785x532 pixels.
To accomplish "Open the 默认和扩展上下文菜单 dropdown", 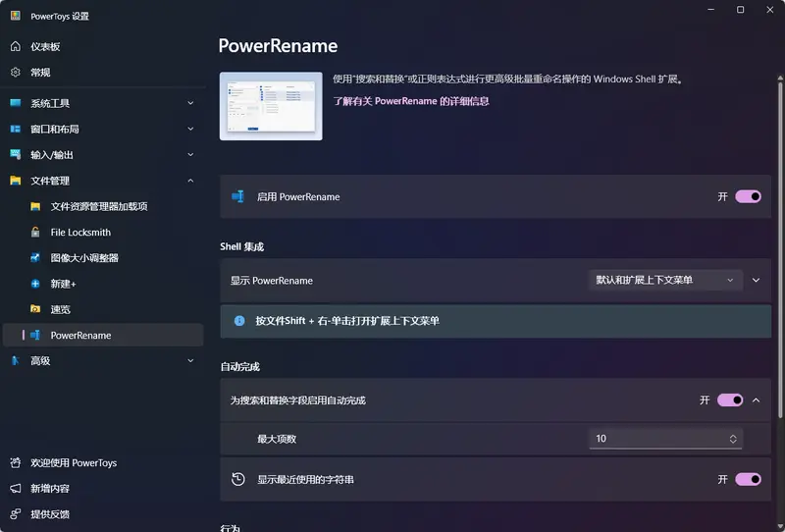I will [x=665, y=280].
